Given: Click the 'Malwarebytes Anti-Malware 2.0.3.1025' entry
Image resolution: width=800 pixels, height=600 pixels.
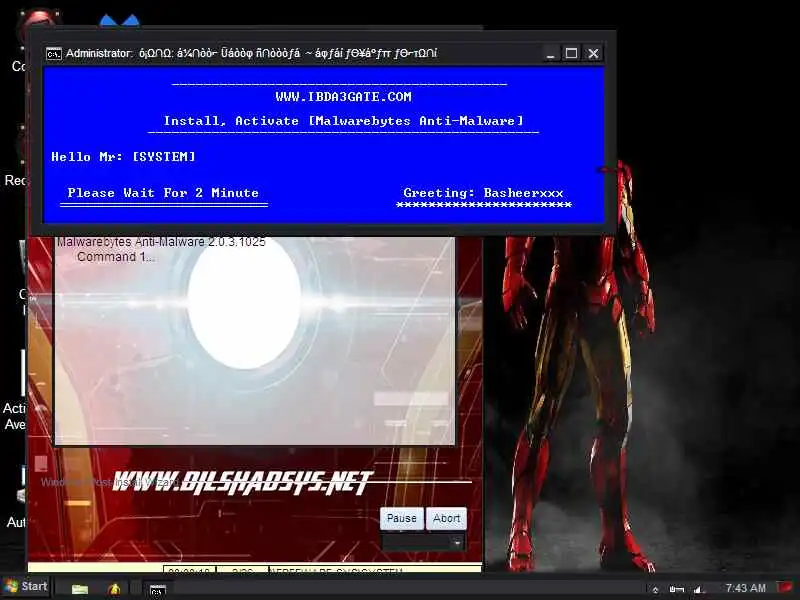Looking at the screenshot, I should point(161,242).
